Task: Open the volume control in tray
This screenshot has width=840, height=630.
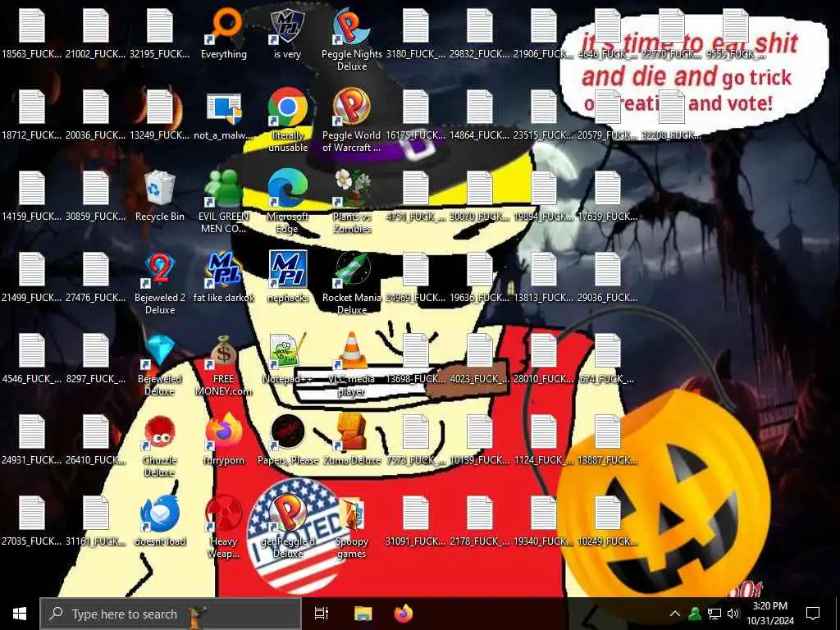Action: (733, 614)
